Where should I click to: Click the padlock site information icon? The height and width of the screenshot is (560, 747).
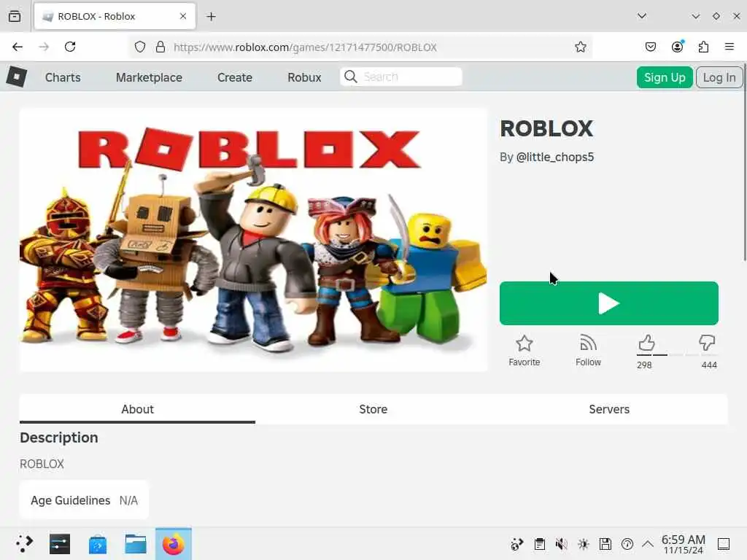pyautogui.click(x=160, y=47)
